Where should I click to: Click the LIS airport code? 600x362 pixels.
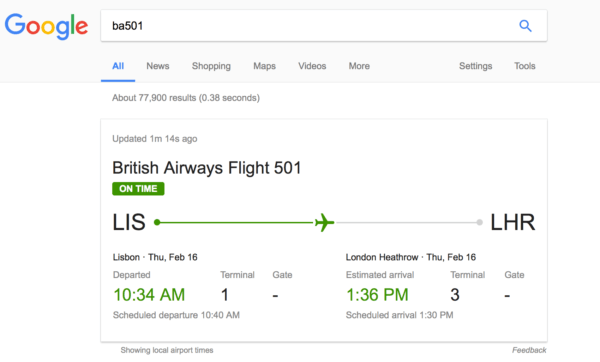(x=129, y=222)
